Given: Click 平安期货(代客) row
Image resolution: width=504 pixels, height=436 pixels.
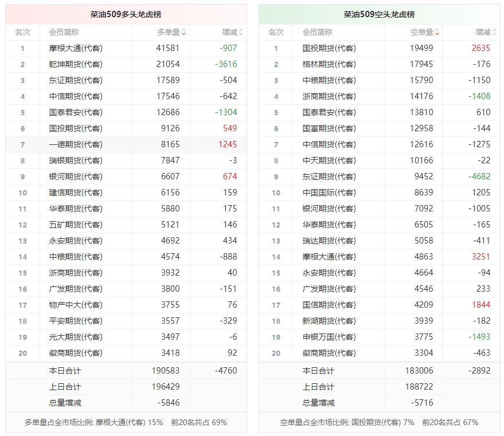Looking at the screenshot, I should [126, 321].
